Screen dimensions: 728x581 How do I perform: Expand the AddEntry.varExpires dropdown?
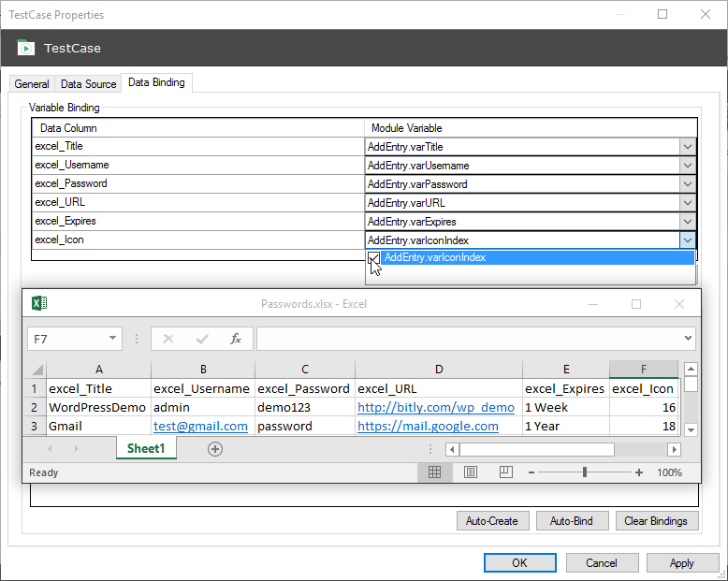[x=688, y=222]
